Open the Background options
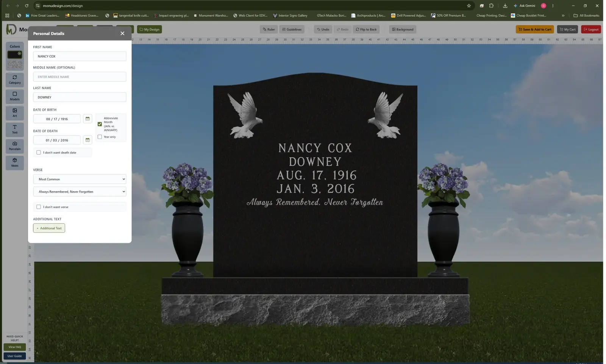This screenshot has width=606, height=364. point(403,29)
